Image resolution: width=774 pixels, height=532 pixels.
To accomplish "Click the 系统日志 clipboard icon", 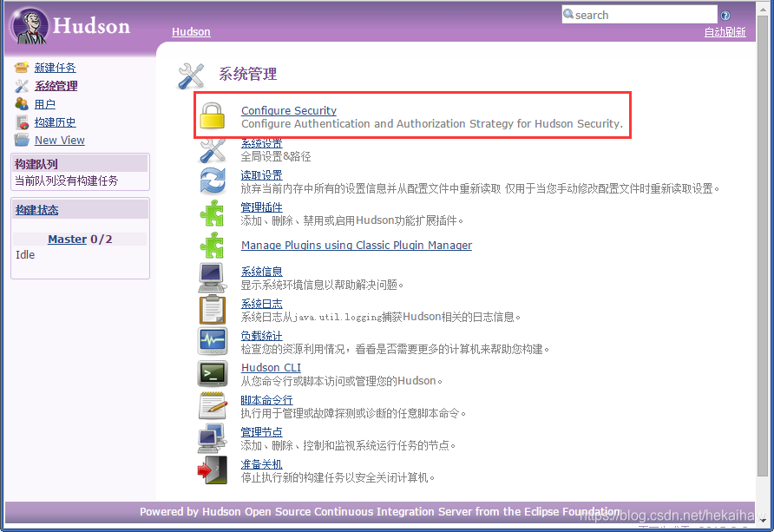I will pos(213,310).
